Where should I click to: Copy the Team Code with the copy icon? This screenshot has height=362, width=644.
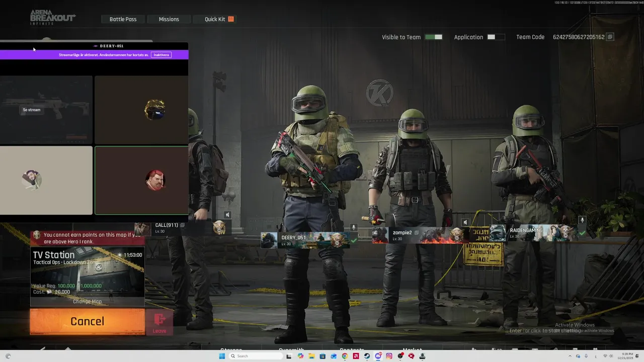pos(610,37)
